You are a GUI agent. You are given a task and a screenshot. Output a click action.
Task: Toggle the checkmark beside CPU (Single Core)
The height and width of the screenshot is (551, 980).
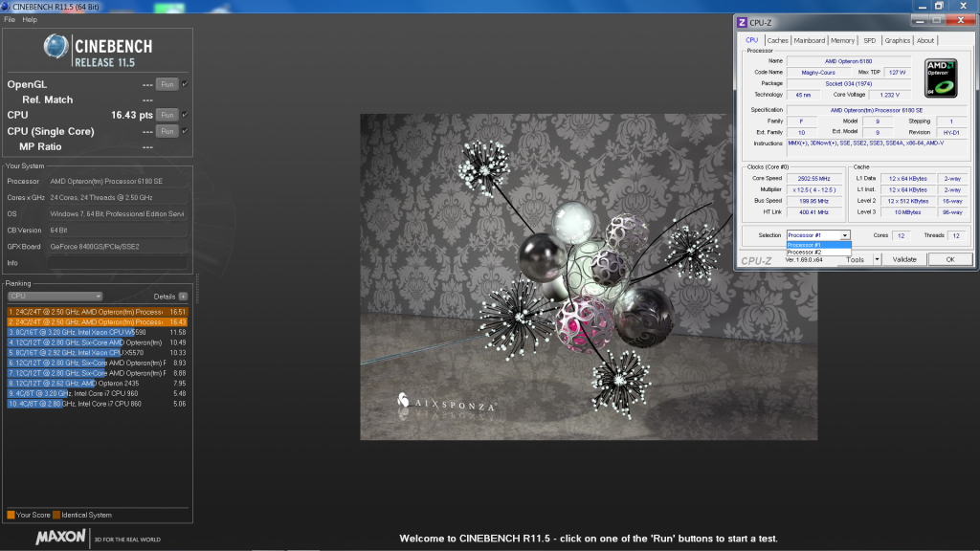coord(185,131)
